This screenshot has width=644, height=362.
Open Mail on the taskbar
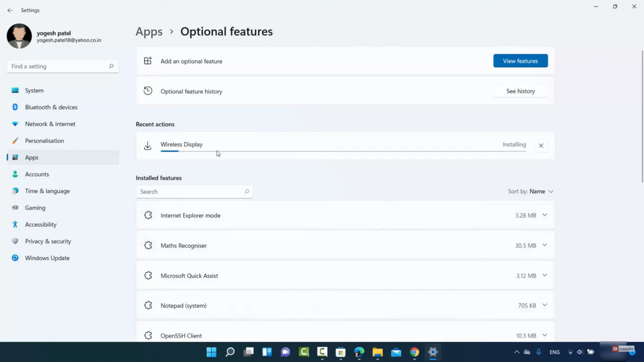point(396,352)
